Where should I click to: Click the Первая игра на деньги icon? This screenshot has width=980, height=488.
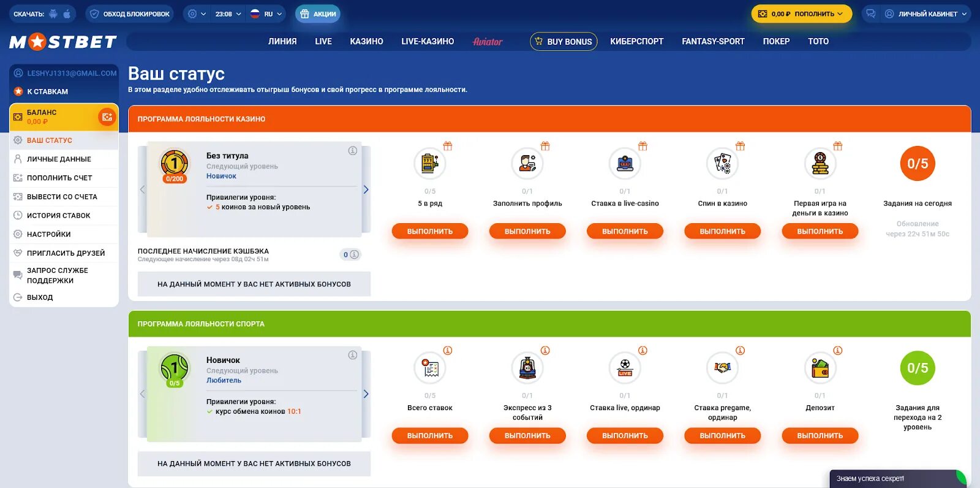tap(820, 164)
